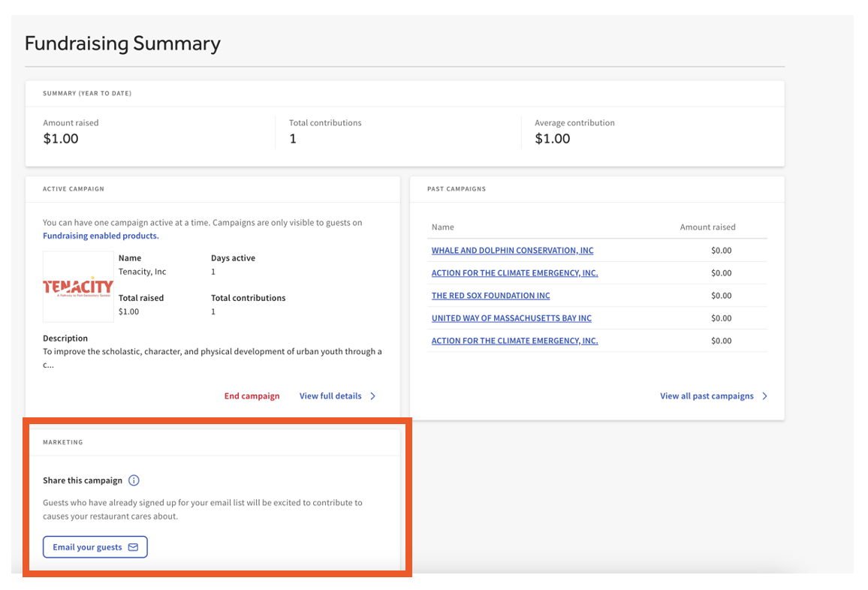End the active campaign
868x590 pixels.
tap(252, 396)
